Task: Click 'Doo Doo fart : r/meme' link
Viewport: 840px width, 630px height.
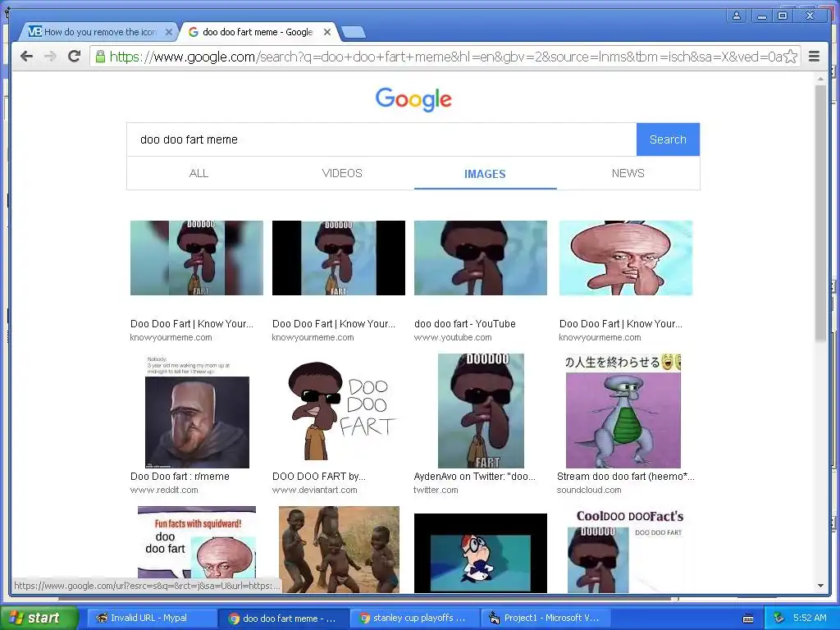Action: (x=180, y=477)
